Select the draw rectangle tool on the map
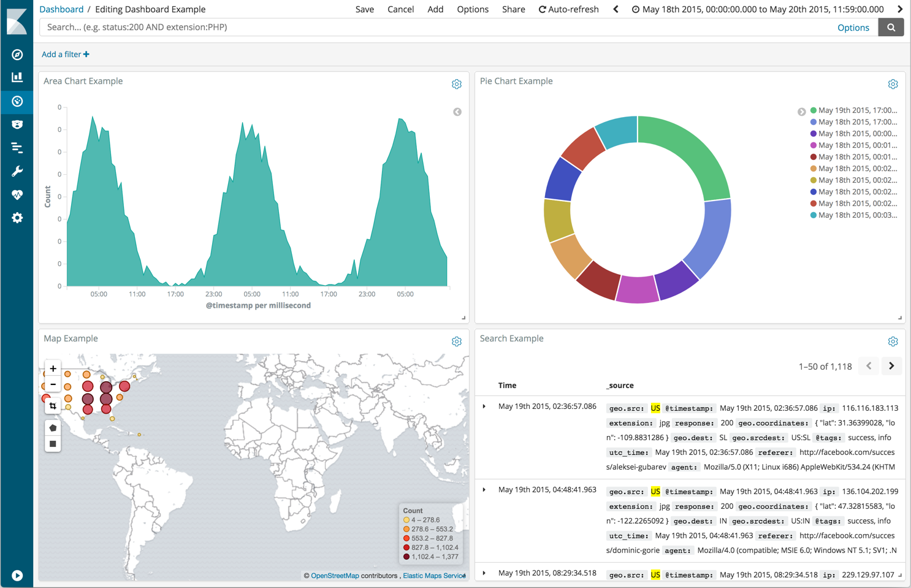Viewport: 911px width, 588px height. (52, 443)
